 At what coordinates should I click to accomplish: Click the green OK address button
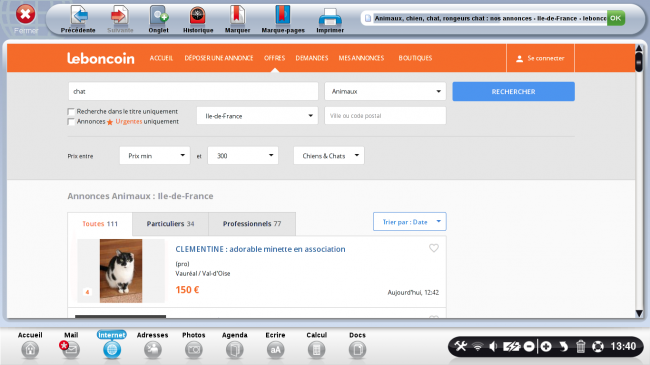[x=616, y=18]
